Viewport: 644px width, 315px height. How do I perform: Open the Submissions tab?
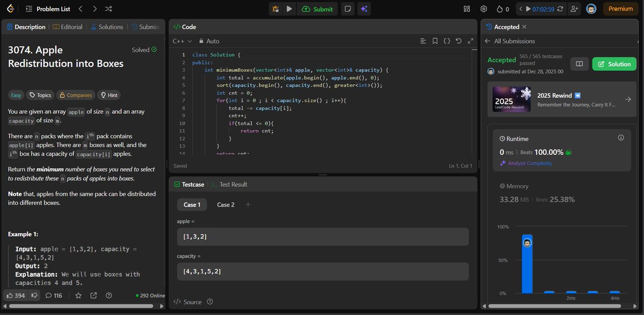click(145, 27)
